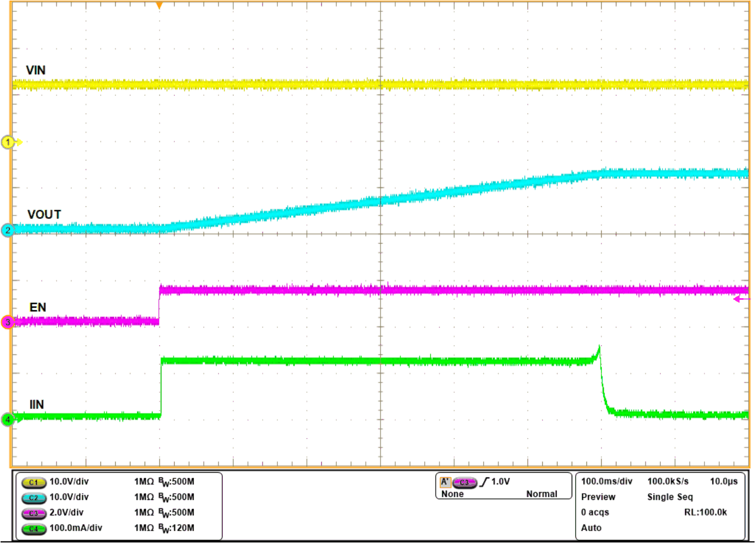Click timebase value 100.0ms/div

pyautogui.click(x=607, y=482)
